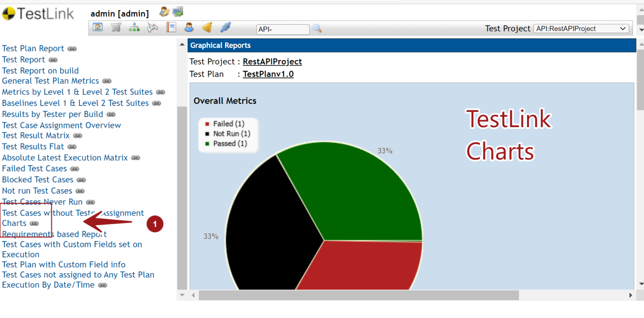644x318 pixels.
Task: Open user administration via person icon
Action: pos(189,27)
